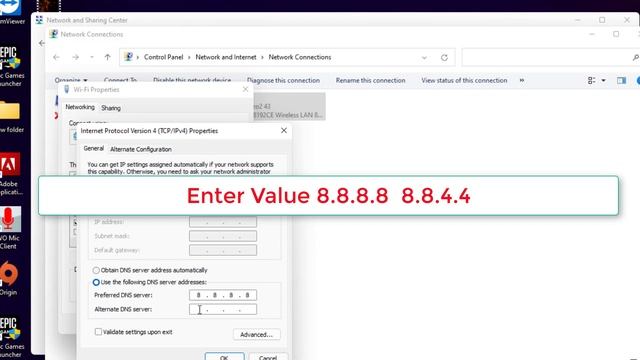The width and height of the screenshot is (640, 360).
Task: Click the Back arrow in Network Connections
Action: (x=56, y=57)
